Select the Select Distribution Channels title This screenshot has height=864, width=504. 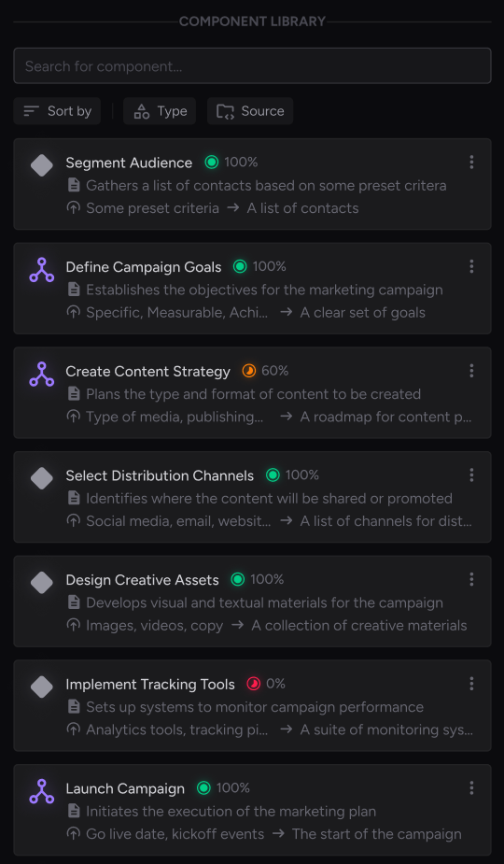(160, 475)
